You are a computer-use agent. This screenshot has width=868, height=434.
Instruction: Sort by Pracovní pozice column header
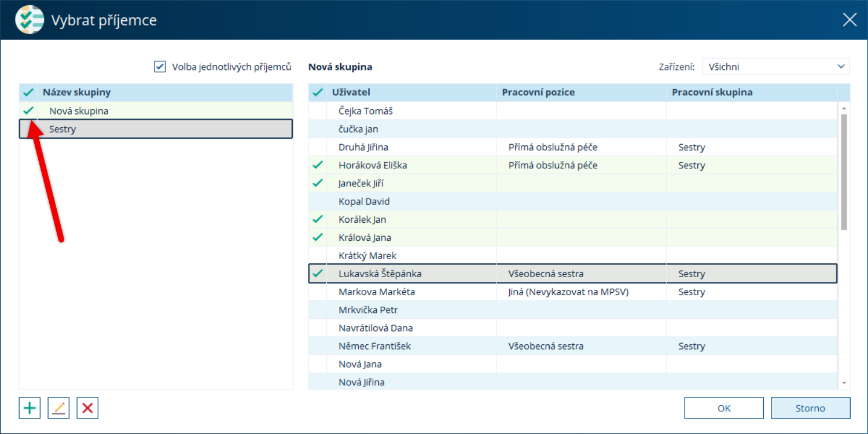pyautogui.click(x=582, y=93)
